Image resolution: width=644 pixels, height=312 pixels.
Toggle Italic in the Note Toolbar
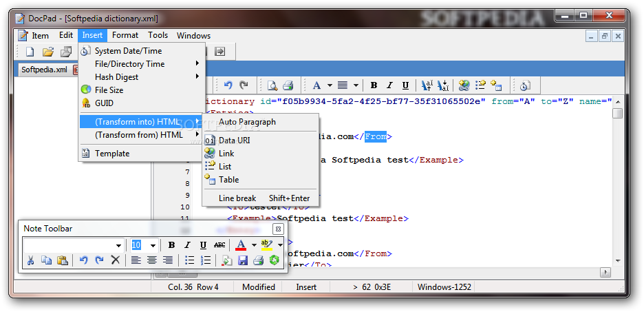(x=188, y=245)
